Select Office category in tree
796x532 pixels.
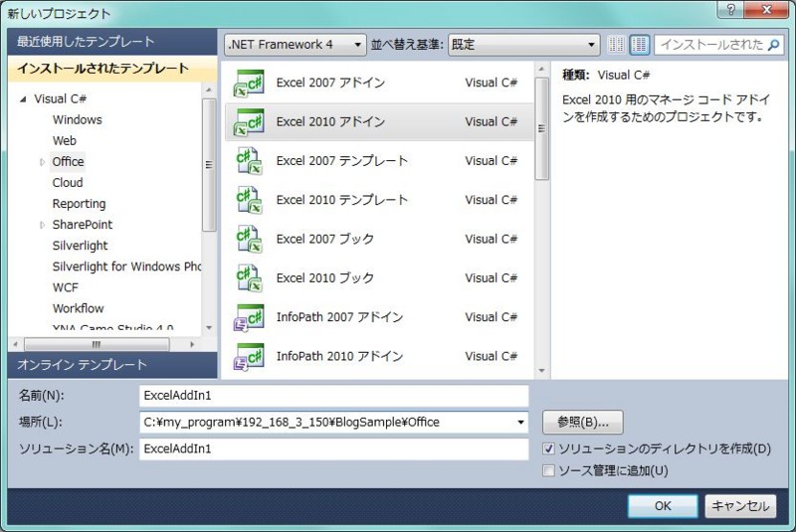(x=68, y=162)
